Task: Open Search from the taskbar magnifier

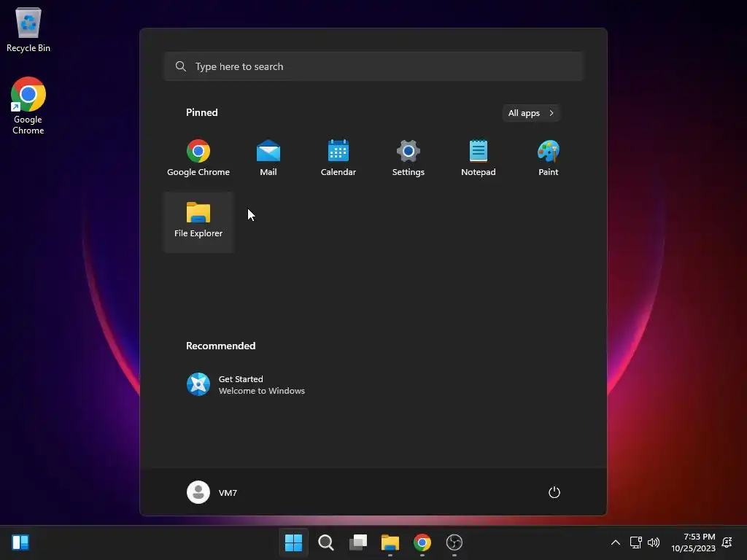Action: click(326, 542)
